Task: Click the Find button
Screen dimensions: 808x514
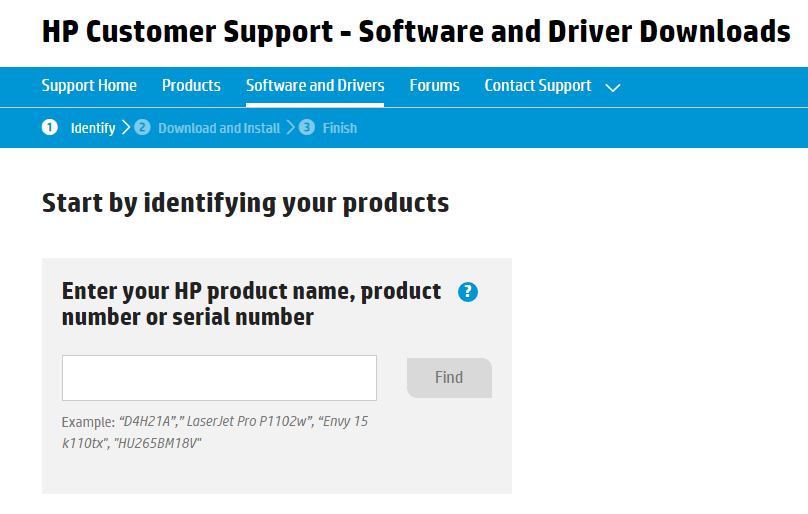Action: click(449, 378)
